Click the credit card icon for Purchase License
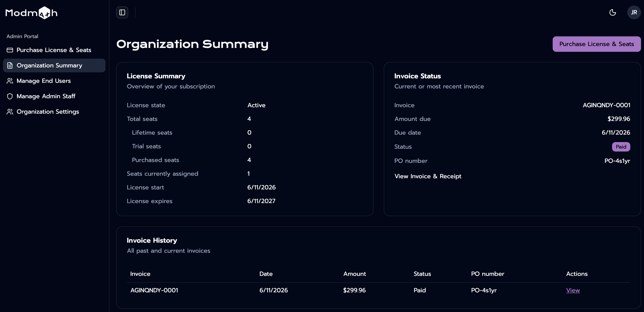644x312 pixels. click(x=10, y=50)
